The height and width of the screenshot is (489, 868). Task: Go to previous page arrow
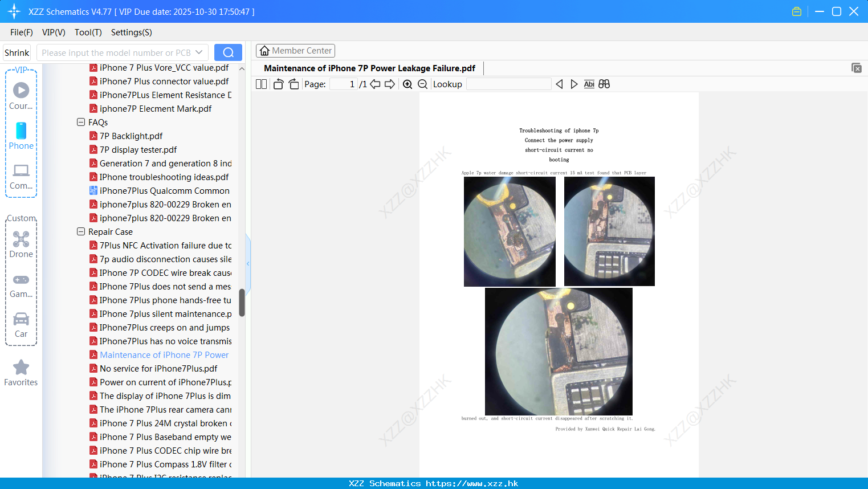coord(375,84)
